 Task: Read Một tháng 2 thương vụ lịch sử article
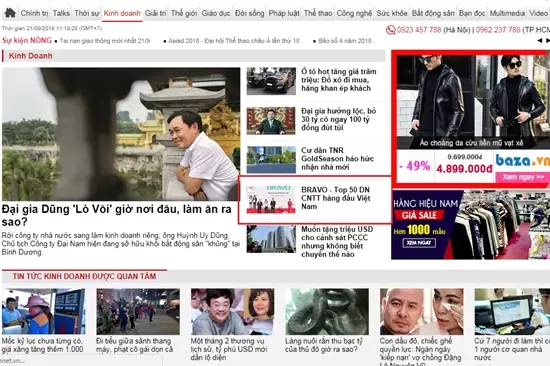[x=229, y=350]
